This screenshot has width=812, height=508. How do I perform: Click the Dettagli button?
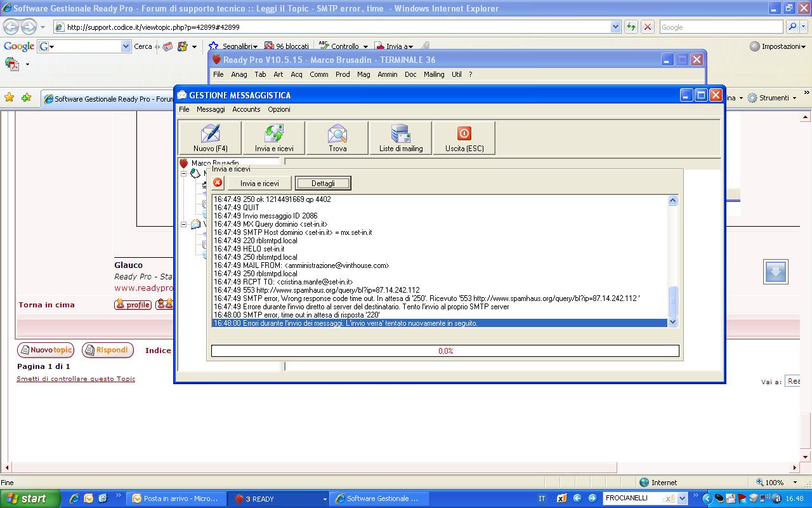(x=323, y=183)
